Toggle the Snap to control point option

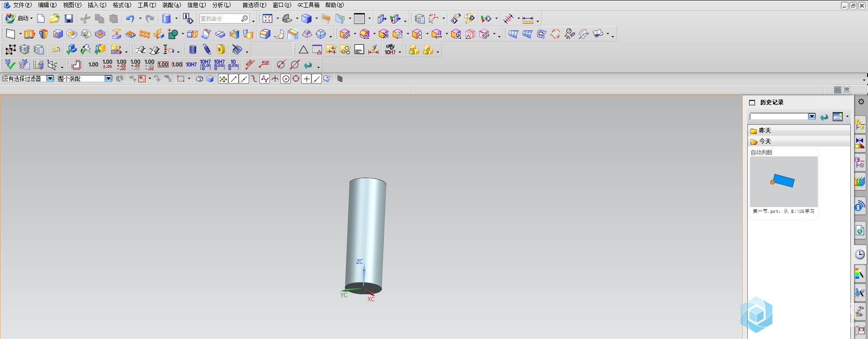click(x=255, y=79)
